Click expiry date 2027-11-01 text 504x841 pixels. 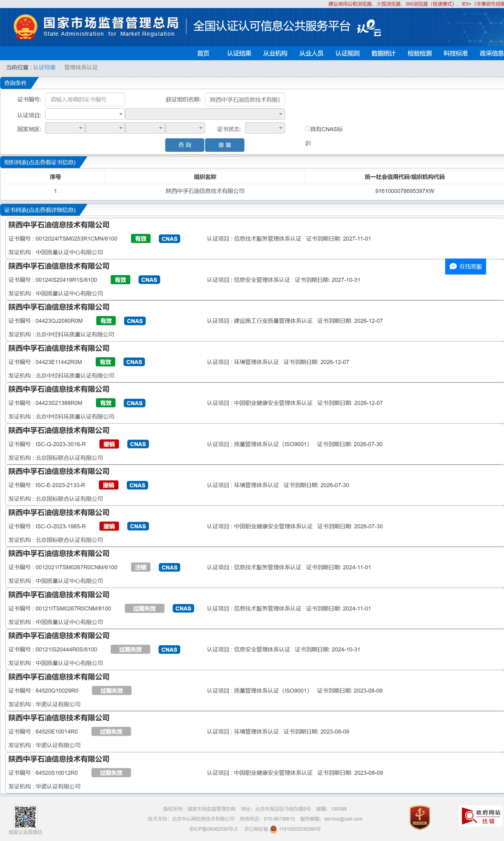[356, 238]
